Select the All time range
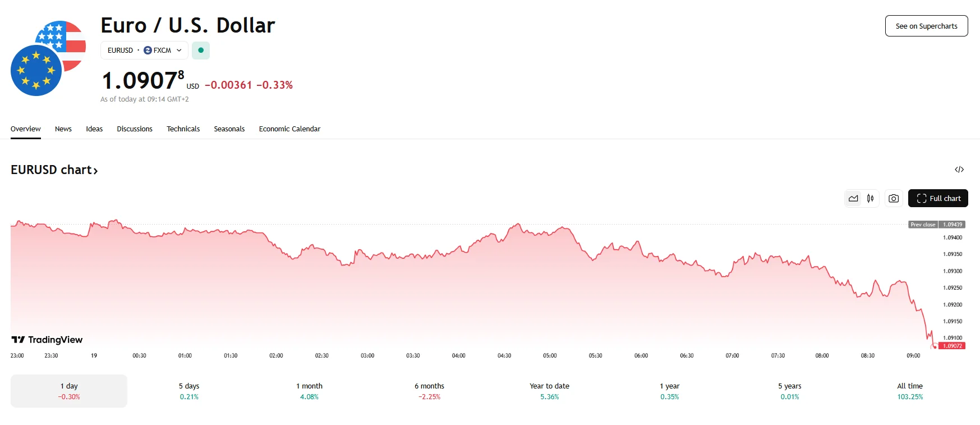 (909, 391)
